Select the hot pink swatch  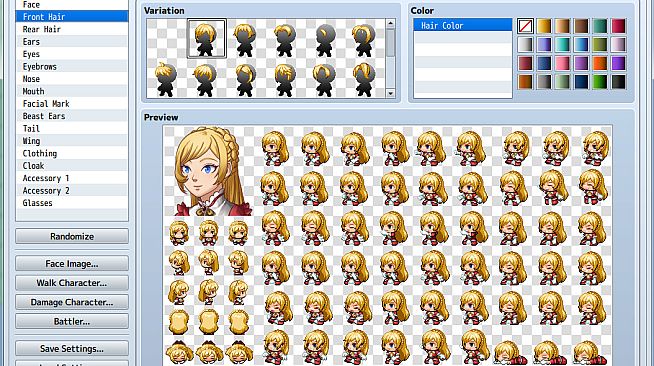(562, 63)
